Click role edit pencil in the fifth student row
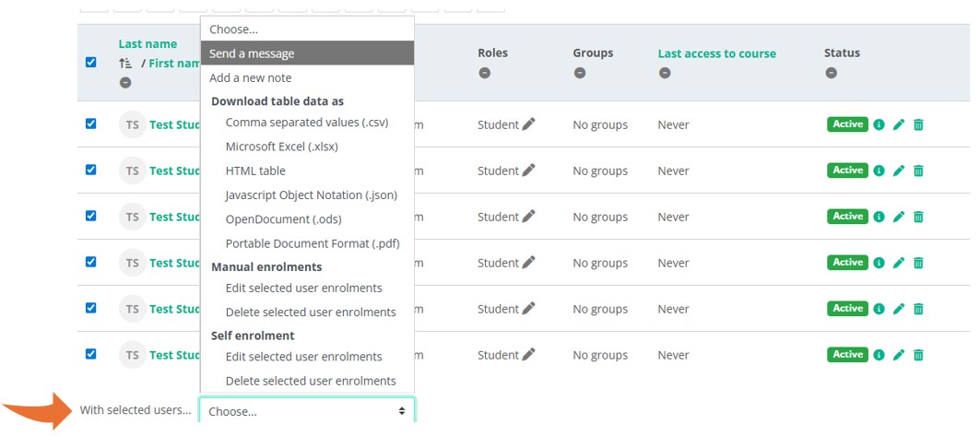This screenshot has height=436, width=980. 528,309
